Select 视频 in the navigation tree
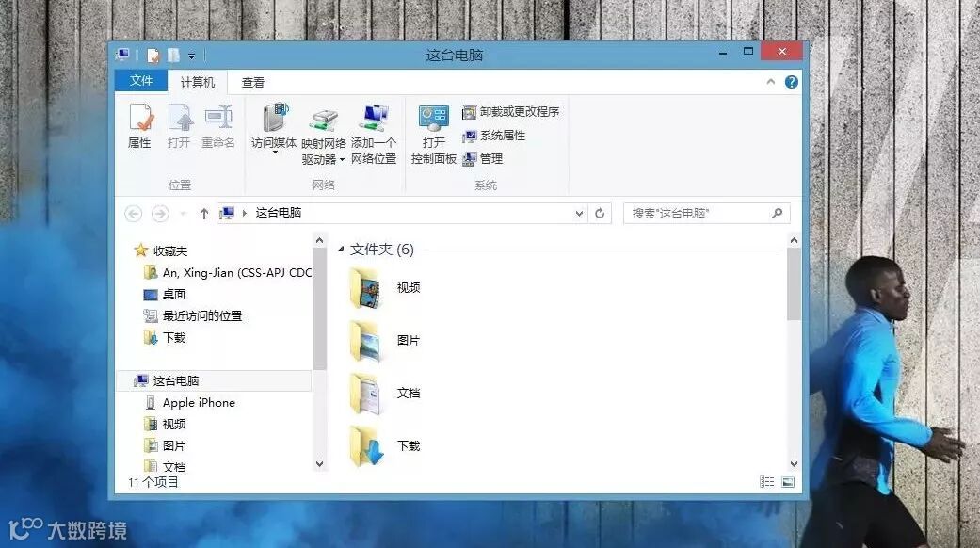Image resolution: width=980 pixels, height=548 pixels. (165, 425)
